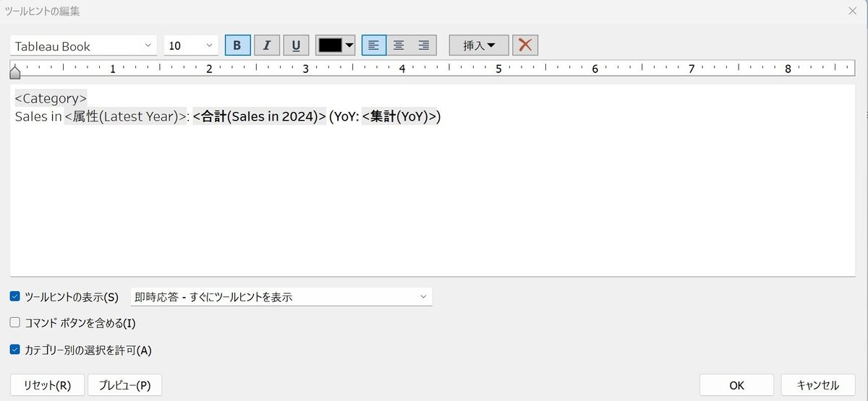
Task: Close the ツールヒントの編集 dialog
Action: (851, 10)
